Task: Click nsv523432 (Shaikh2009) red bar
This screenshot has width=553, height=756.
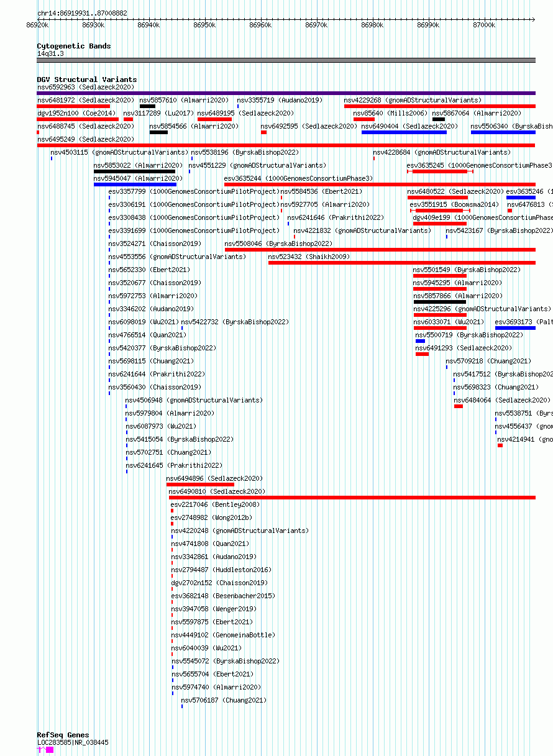Action: tap(401, 263)
